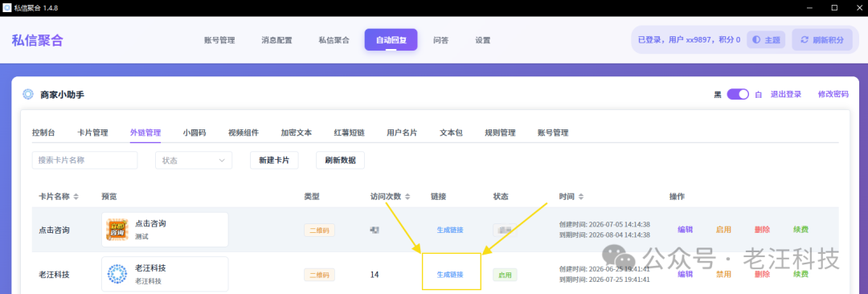Click 到期时间 2026-07-25 19:41:41 text
868x294 pixels.
[x=604, y=279]
